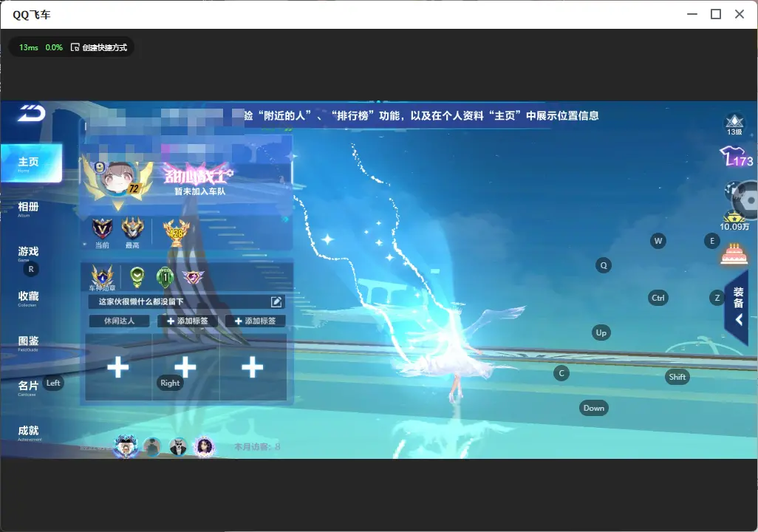Edit the signature with the pencil icon
This screenshot has width=758, height=532.
click(x=276, y=301)
